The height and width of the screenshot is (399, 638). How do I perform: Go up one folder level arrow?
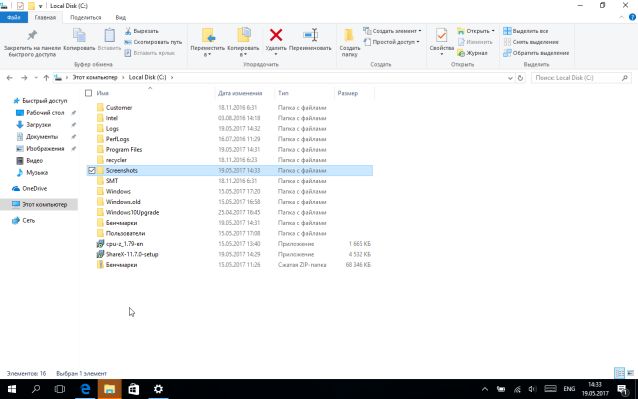click(46, 78)
